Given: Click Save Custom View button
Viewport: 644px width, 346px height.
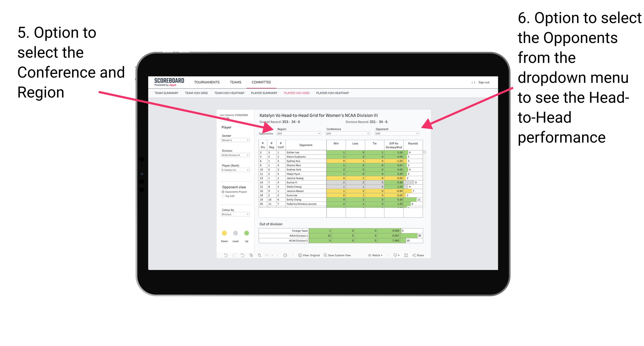Looking at the screenshot, I should point(342,256).
